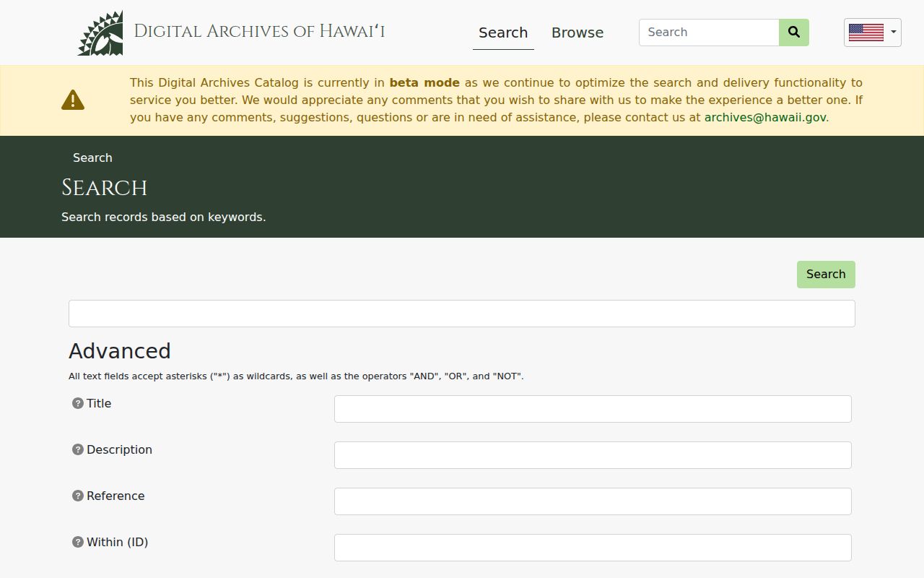Click the help icon next to Reference
The image size is (924, 578).
click(78, 496)
